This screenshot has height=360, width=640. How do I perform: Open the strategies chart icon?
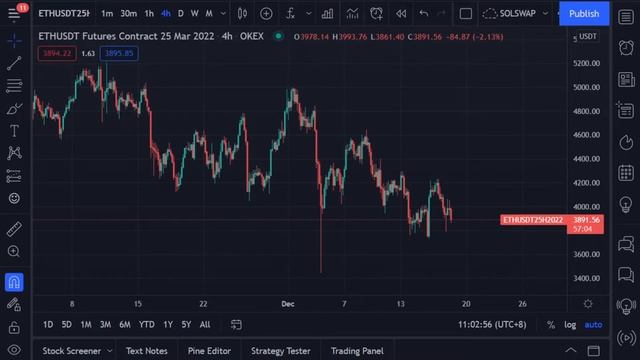352,14
